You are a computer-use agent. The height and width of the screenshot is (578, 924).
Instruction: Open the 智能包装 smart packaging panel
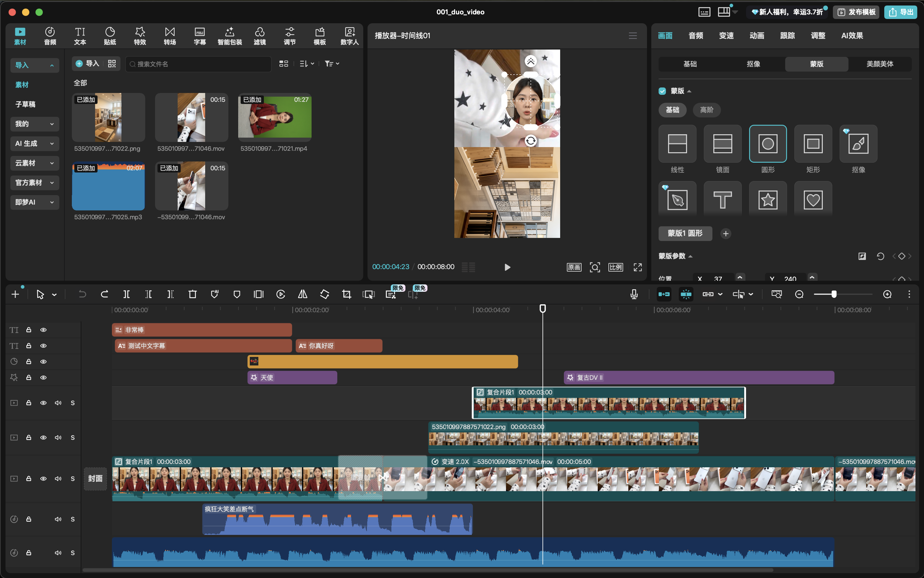[x=230, y=36]
